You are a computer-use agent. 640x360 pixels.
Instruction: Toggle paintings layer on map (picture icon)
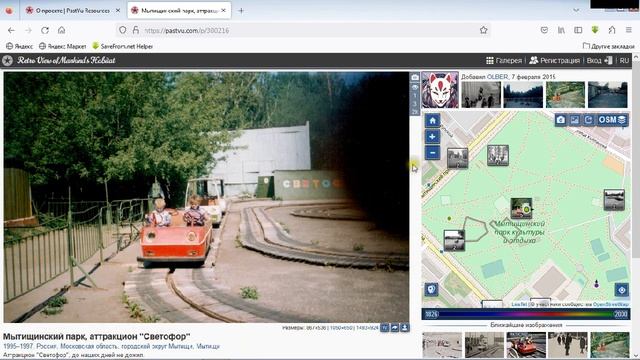[x=575, y=120]
